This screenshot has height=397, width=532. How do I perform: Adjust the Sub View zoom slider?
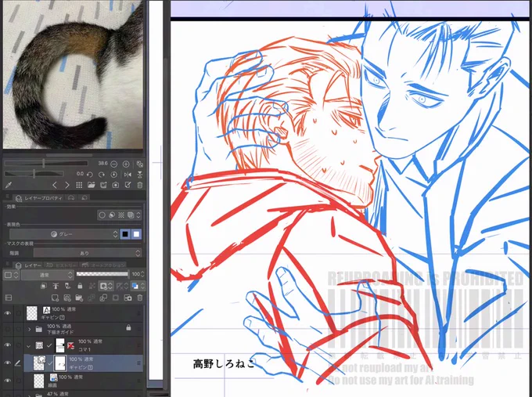click(x=46, y=164)
